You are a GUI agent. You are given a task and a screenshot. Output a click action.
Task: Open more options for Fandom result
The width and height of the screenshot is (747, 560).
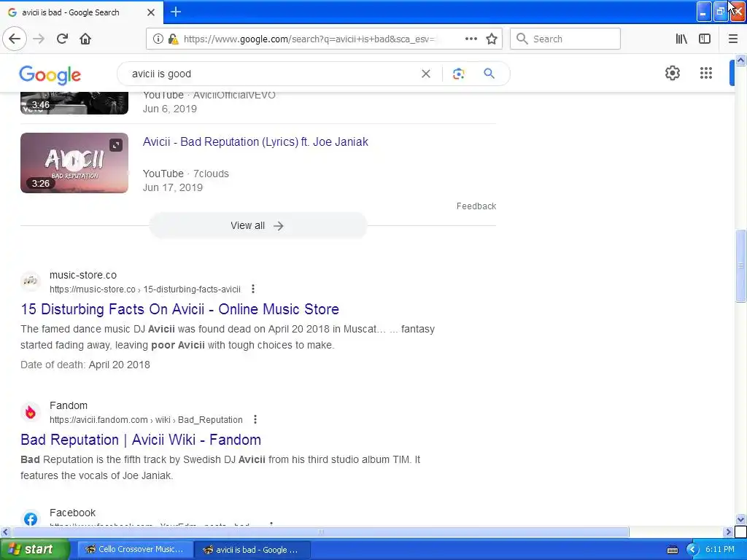255,419
